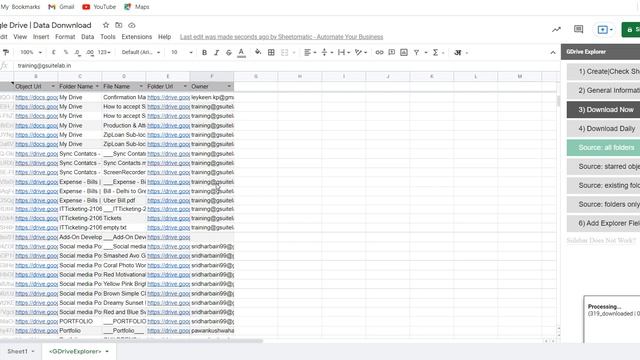Click 2) General Information sidebar button
This screenshot has height=360, width=640.
click(603, 90)
